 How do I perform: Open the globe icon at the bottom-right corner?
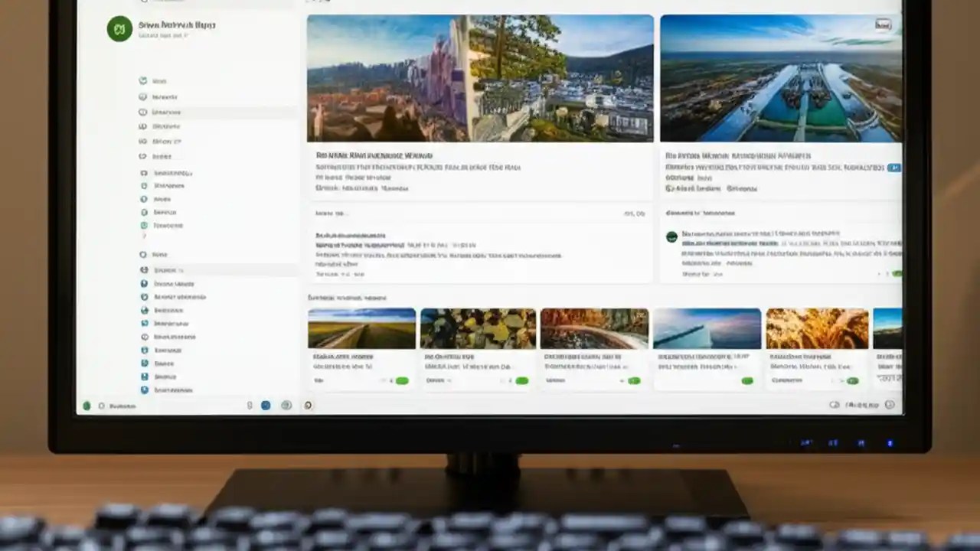pos(835,404)
